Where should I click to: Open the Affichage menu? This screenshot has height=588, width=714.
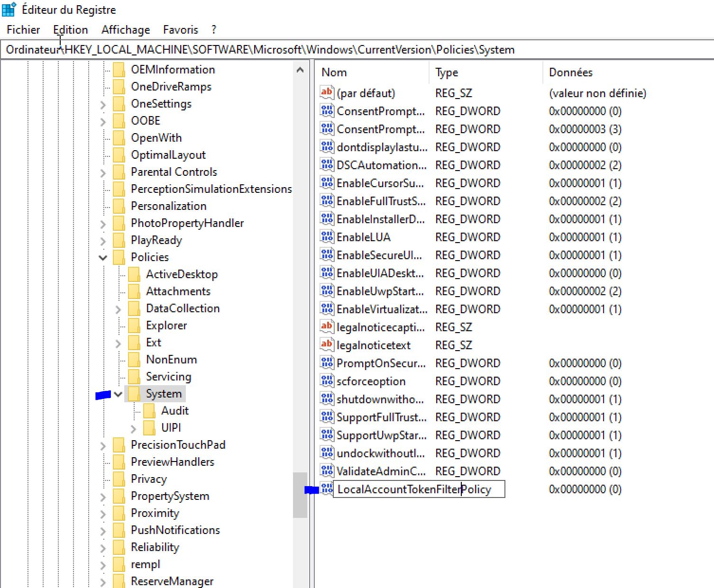(x=126, y=30)
